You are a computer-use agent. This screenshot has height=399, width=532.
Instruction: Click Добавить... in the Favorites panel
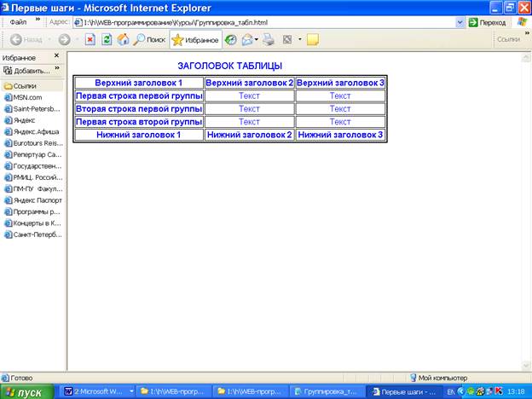click(26, 71)
